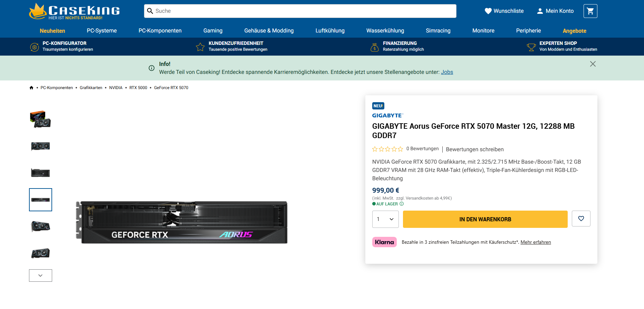Click the Experten Shop trophy icon
644x309 pixels.
tap(531, 47)
